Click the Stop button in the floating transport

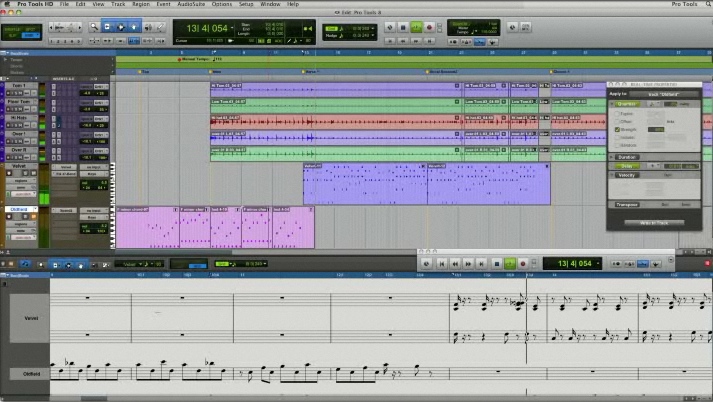point(497,263)
